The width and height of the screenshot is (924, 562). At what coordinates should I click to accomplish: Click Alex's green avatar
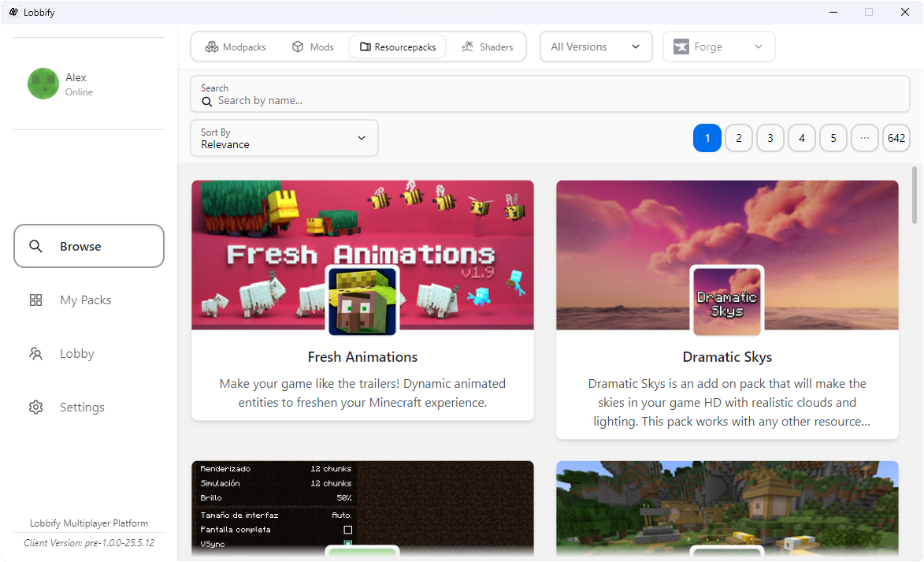43,84
